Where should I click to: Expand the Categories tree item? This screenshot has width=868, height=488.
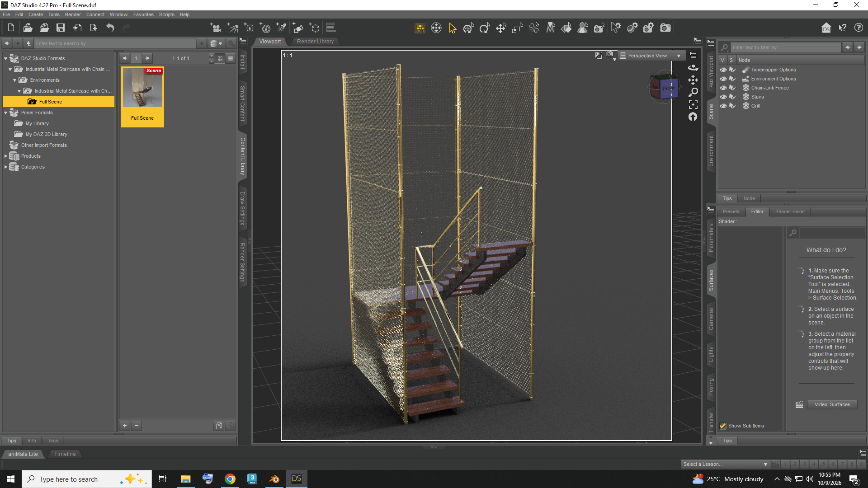click(5, 167)
